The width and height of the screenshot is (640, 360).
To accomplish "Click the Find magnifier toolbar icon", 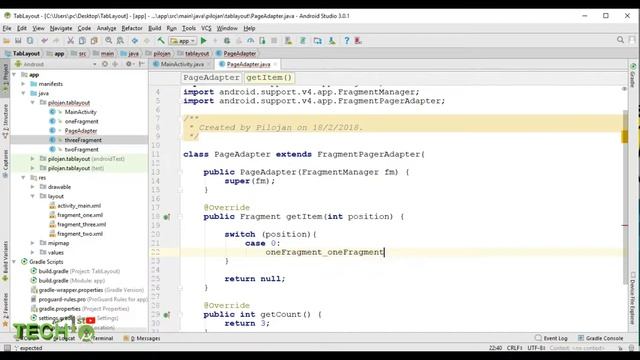I will [x=109, y=41].
